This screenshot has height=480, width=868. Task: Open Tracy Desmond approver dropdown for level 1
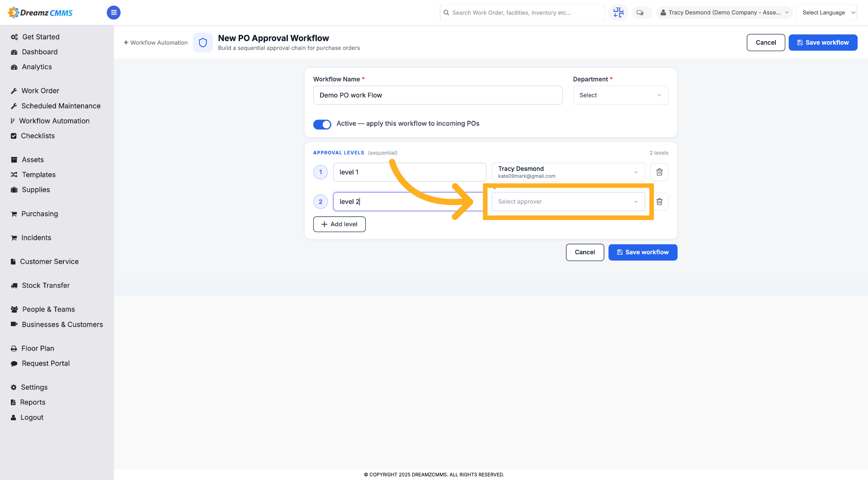[568, 172]
